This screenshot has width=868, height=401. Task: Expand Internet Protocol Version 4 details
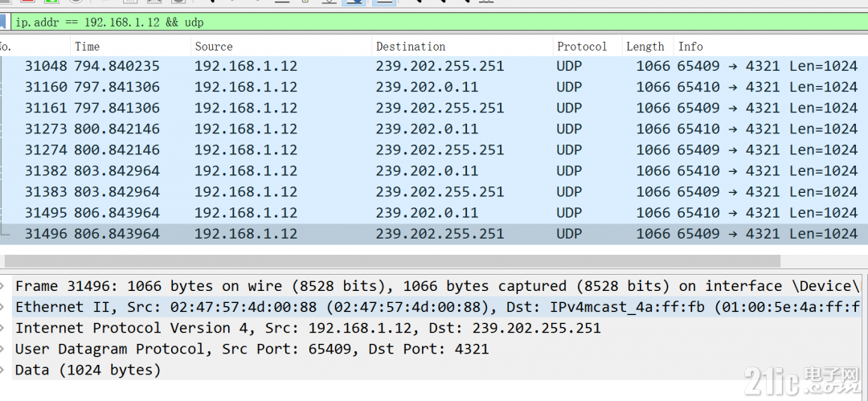click(x=2, y=328)
